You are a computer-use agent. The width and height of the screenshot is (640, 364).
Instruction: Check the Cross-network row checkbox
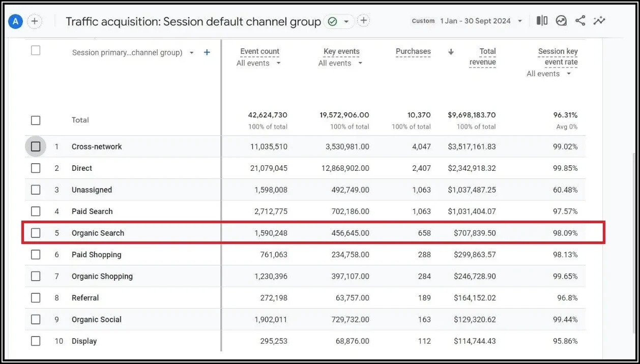coord(36,146)
